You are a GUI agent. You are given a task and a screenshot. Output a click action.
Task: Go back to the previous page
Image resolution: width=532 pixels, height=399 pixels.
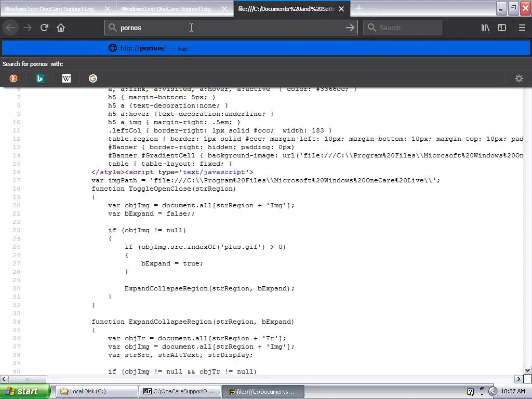[10, 28]
